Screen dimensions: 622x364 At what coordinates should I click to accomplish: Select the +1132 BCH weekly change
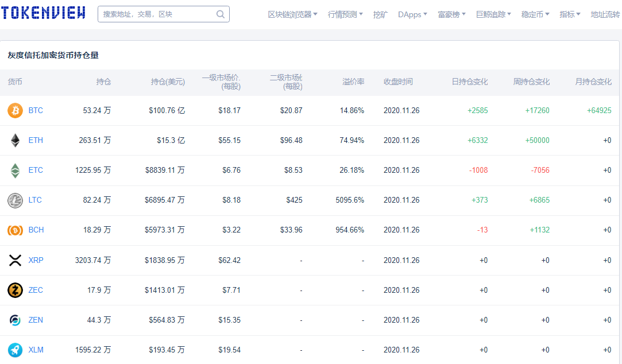pos(539,230)
